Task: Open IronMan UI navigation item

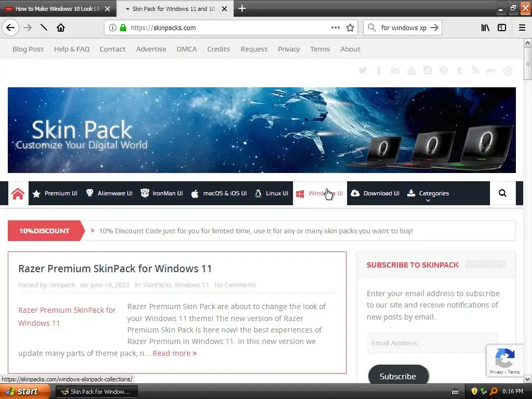Action: pos(162,193)
